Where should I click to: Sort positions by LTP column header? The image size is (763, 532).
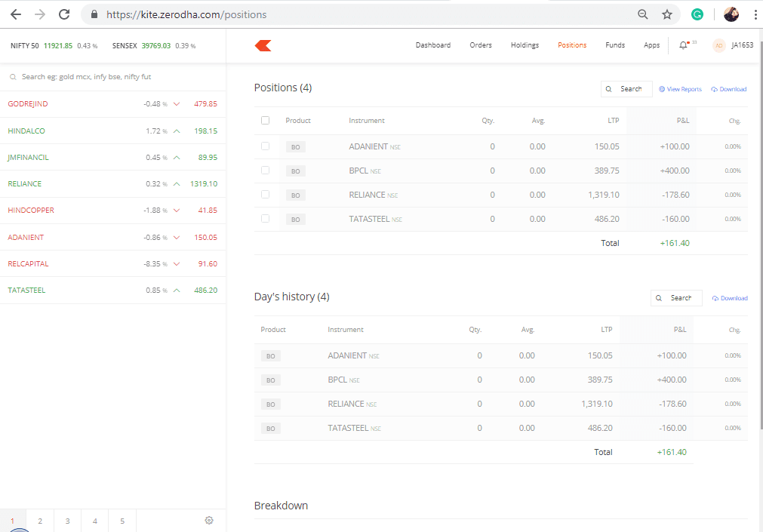(613, 121)
